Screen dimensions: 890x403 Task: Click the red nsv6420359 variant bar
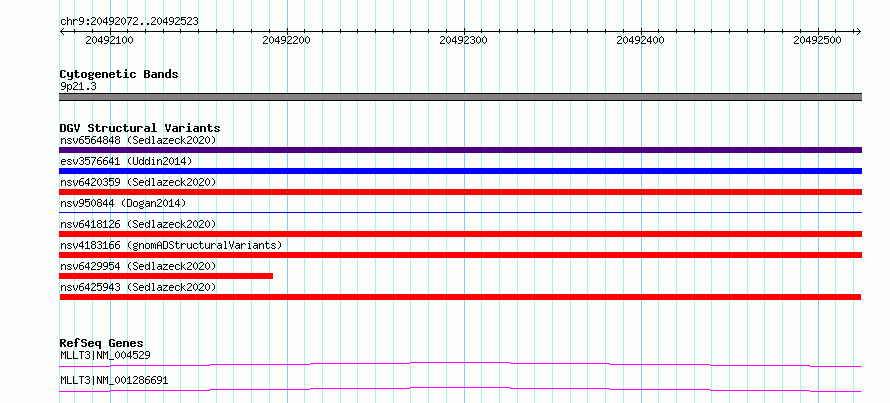pos(460,192)
